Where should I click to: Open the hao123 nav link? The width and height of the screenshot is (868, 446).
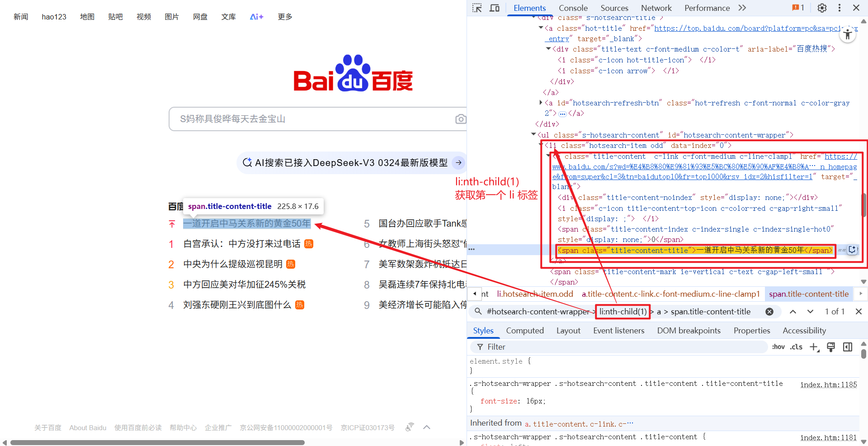pos(54,17)
